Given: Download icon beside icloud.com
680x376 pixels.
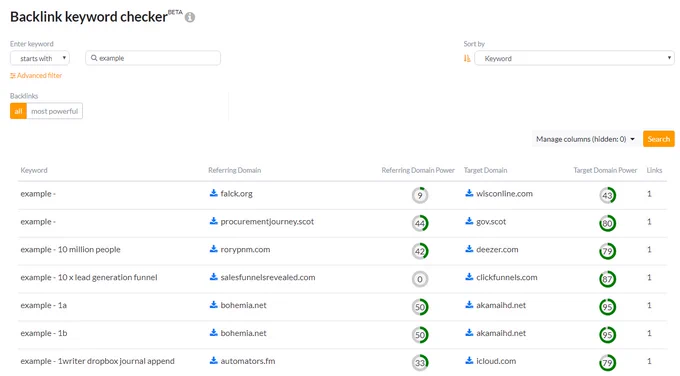Looking at the screenshot, I should click(x=469, y=360).
